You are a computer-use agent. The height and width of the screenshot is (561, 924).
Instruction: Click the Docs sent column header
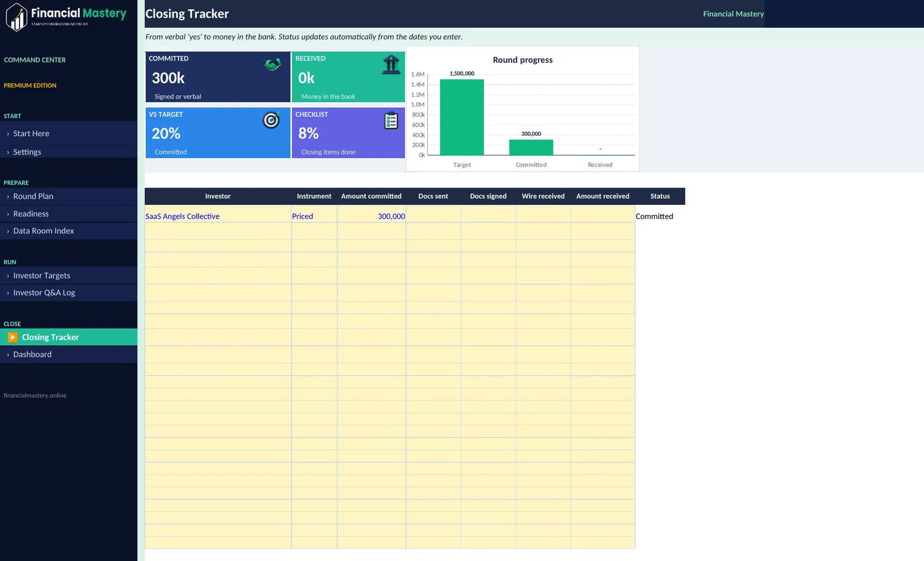point(433,196)
